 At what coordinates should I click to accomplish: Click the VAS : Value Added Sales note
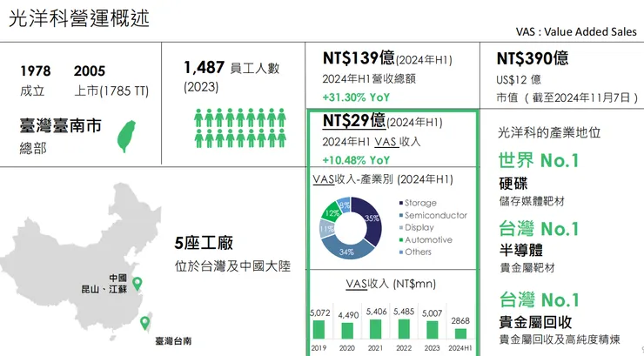[576, 31]
